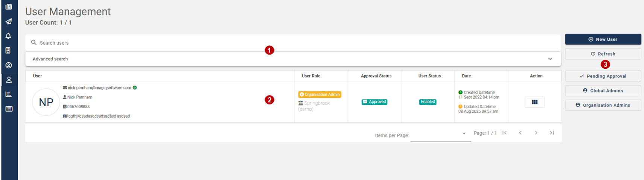644x180 pixels.
Task: Click the Advanced search chevron arrow
Action: 550,59
